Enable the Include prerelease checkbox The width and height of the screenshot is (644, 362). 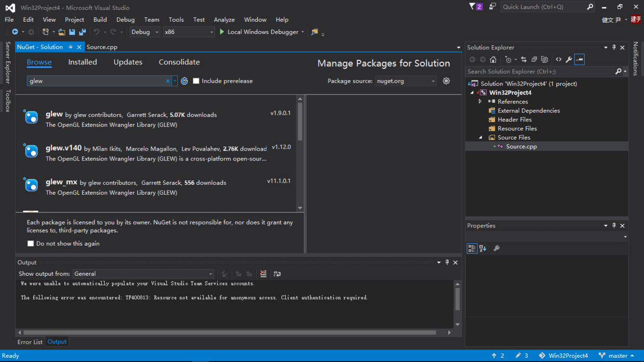click(x=196, y=81)
